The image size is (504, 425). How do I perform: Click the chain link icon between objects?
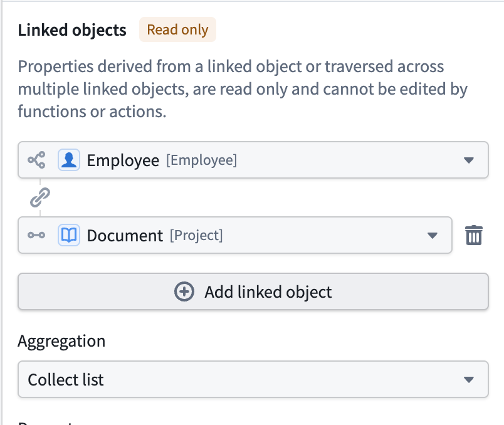(x=40, y=197)
